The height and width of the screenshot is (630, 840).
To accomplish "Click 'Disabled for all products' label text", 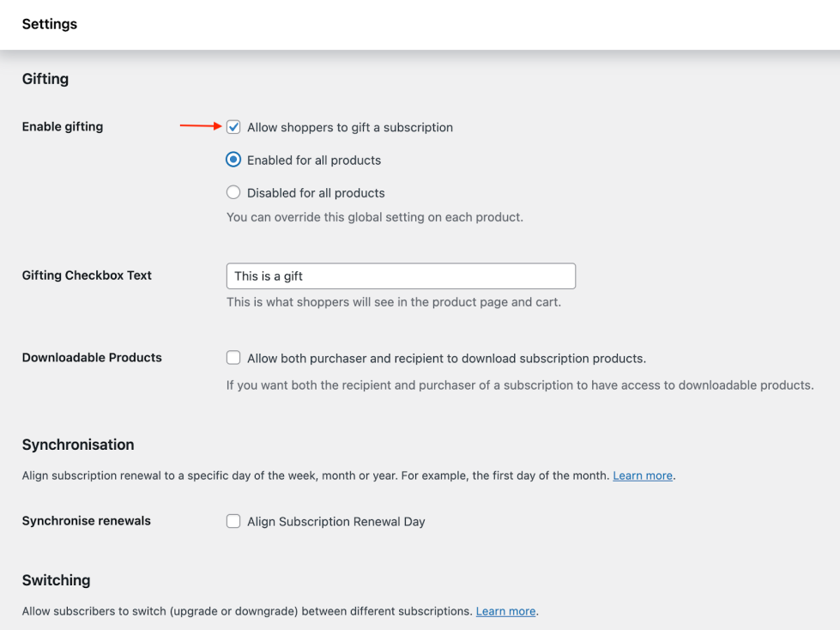I will click(316, 193).
